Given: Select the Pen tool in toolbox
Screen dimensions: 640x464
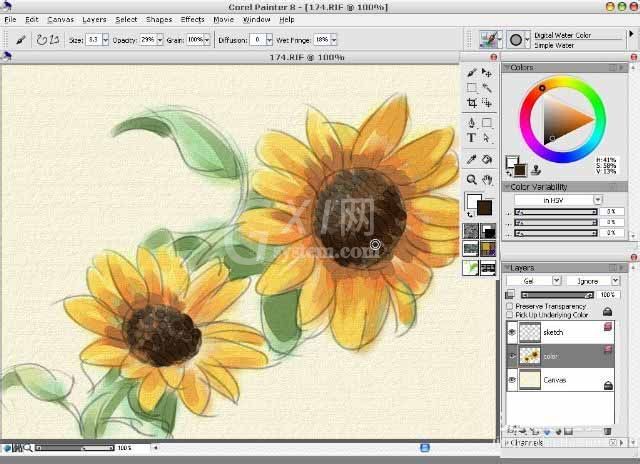Looking at the screenshot, I should click(x=471, y=122).
